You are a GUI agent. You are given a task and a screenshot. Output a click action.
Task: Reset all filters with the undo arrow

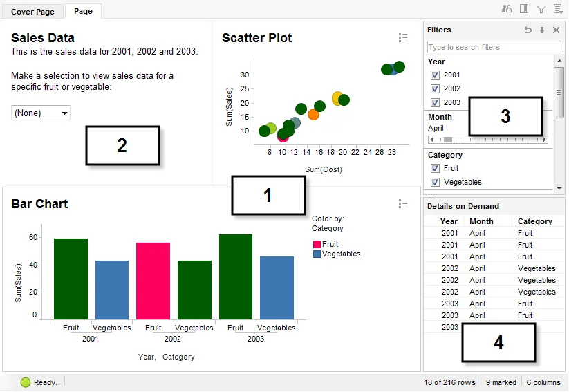point(528,30)
